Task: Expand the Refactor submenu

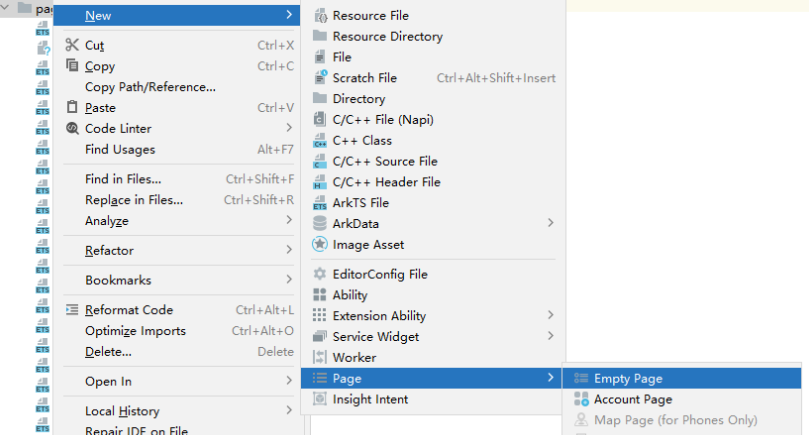Action: click(x=289, y=250)
